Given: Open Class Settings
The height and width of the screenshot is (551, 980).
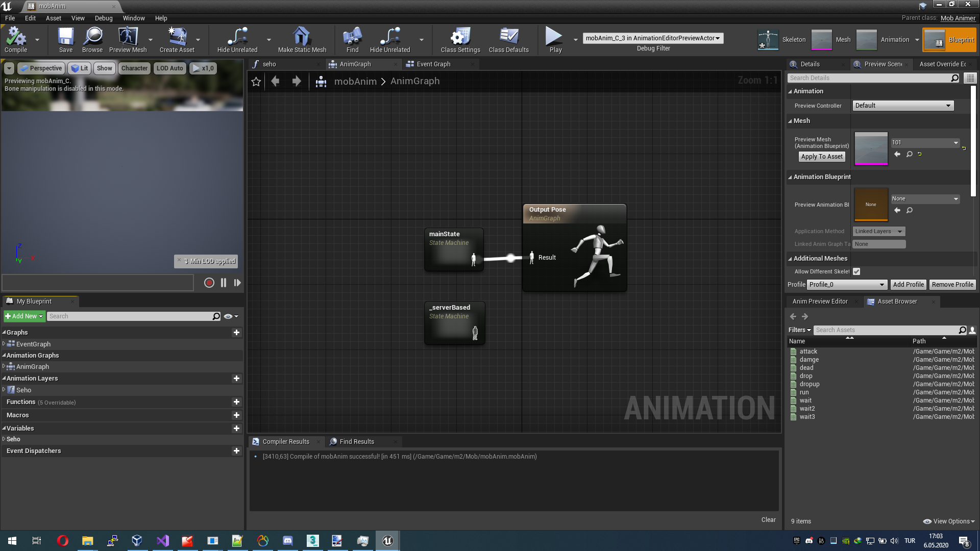Looking at the screenshot, I should point(460,39).
